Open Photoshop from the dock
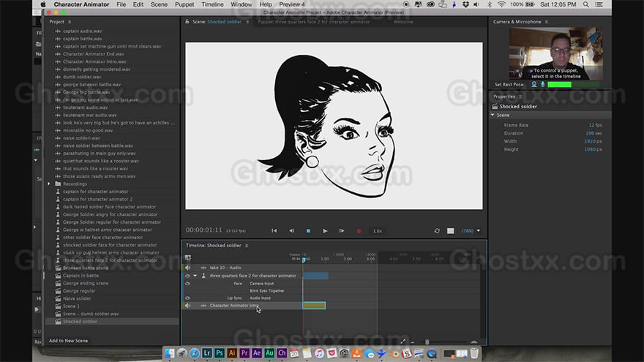This screenshot has width=644, height=362. point(220,352)
